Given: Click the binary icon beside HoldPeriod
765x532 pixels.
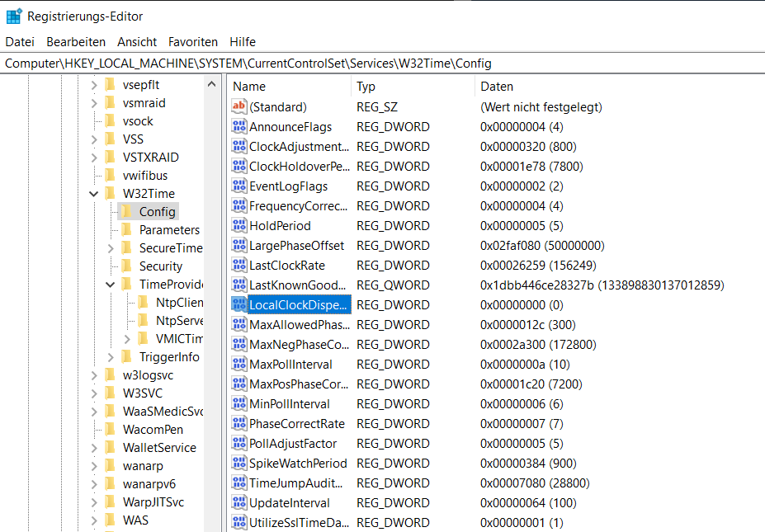Looking at the screenshot, I should click(239, 226).
